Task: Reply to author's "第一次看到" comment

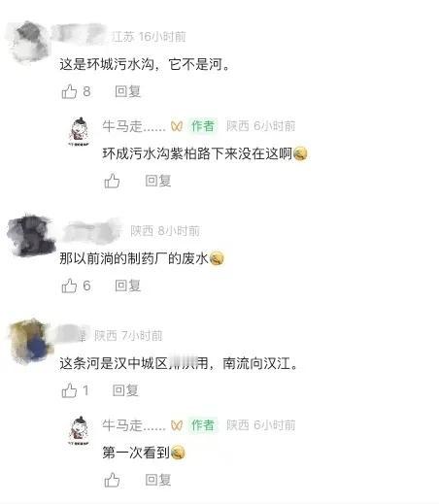Action: click(157, 480)
